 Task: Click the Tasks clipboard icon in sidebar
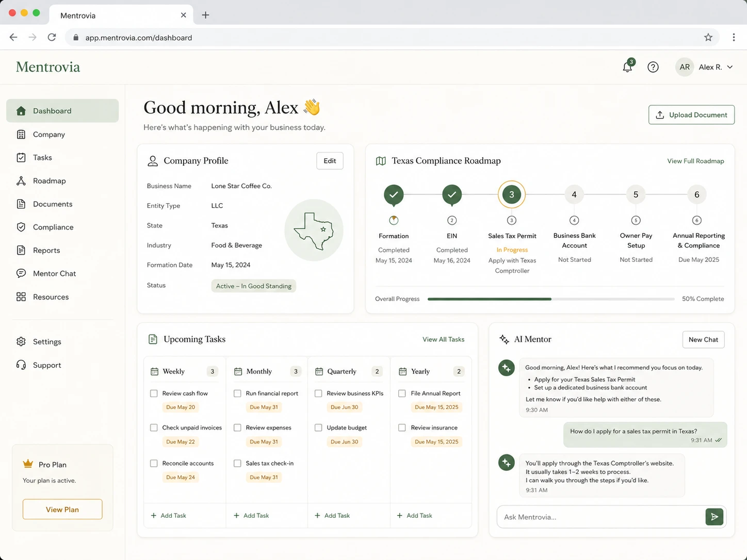coord(21,158)
